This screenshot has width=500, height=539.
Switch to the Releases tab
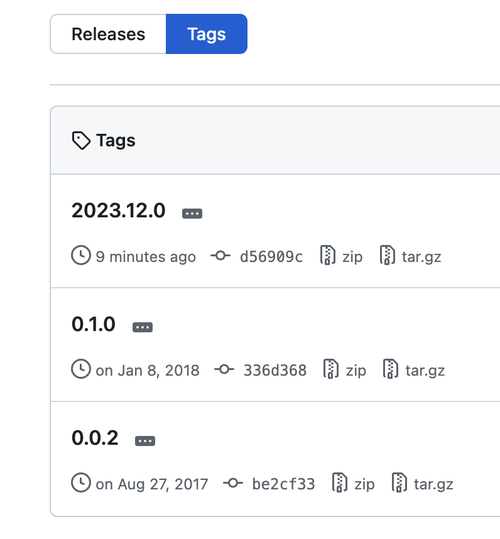click(x=108, y=34)
